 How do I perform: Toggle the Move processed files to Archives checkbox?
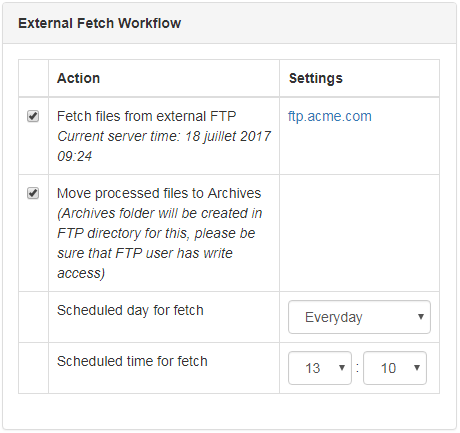point(33,193)
